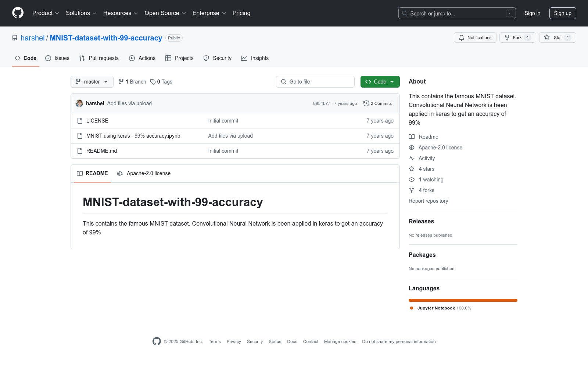Viewport: 588px width, 368px height.
Task: Open the Insights tab
Action: click(255, 58)
